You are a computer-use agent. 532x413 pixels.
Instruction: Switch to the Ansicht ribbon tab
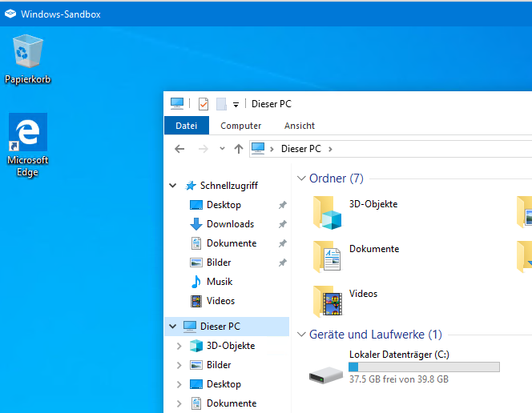300,126
